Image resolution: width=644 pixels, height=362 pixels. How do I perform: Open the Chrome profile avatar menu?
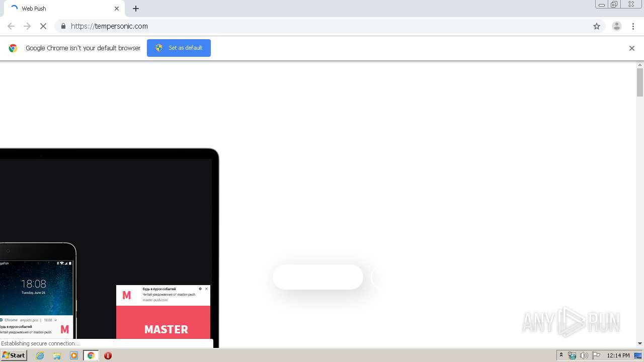(617, 26)
